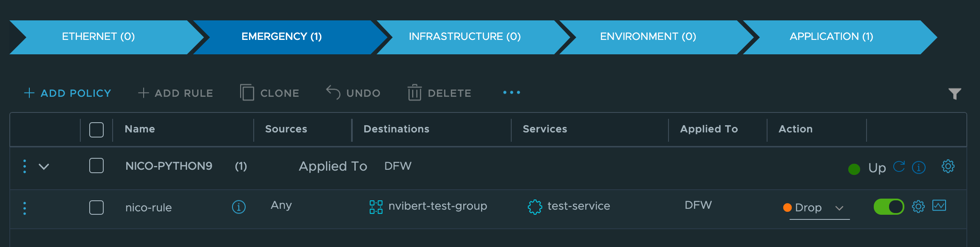Open the nico-rule settings gear
This screenshot has width=980, height=247.
[918, 207]
